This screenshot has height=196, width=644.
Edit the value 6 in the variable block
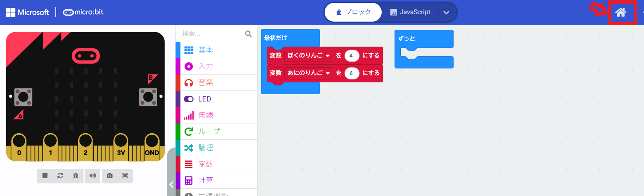pyautogui.click(x=352, y=73)
